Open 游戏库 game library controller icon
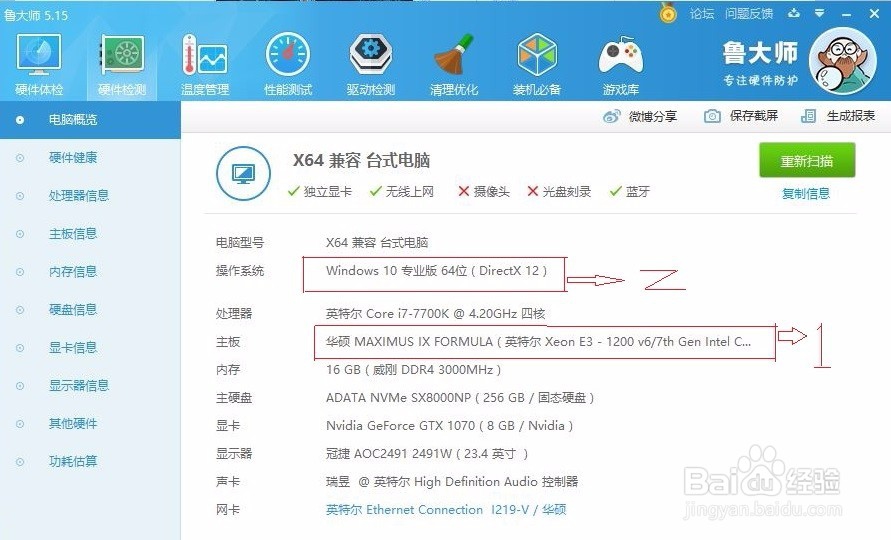 (621, 55)
